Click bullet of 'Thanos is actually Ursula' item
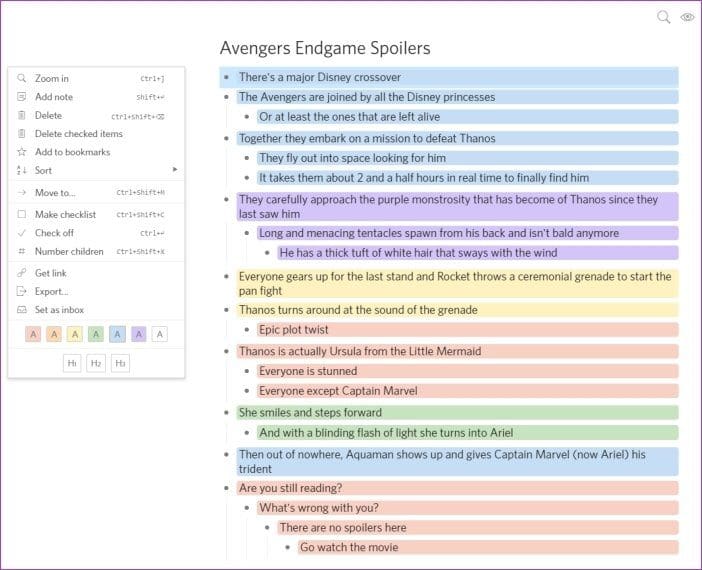Screen dimensions: 702x570 pos(227,351)
